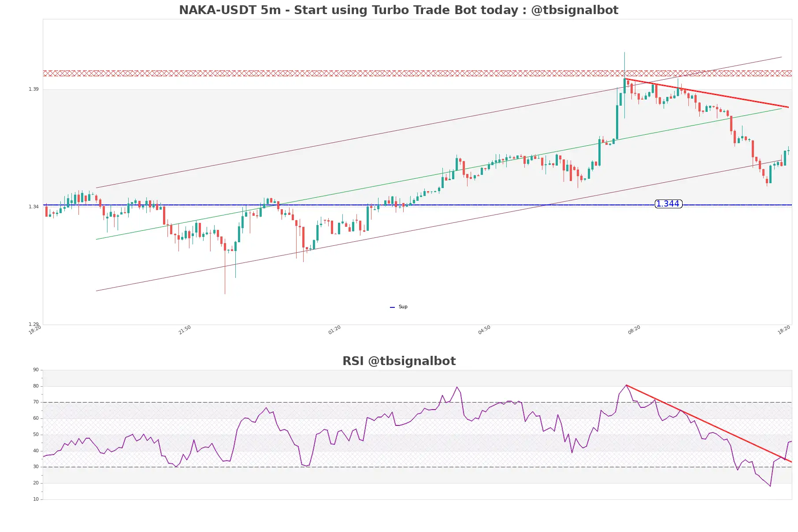Click the green channel midline

click(439, 174)
